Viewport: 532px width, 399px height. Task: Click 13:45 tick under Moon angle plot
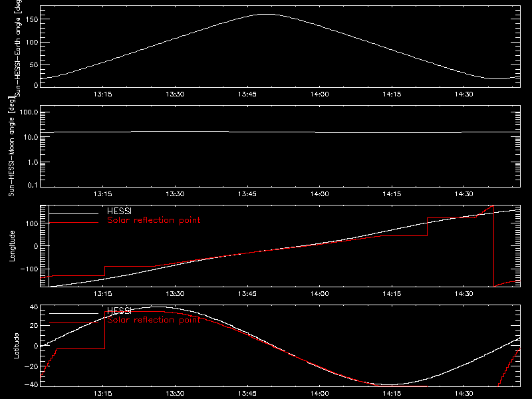click(247, 194)
